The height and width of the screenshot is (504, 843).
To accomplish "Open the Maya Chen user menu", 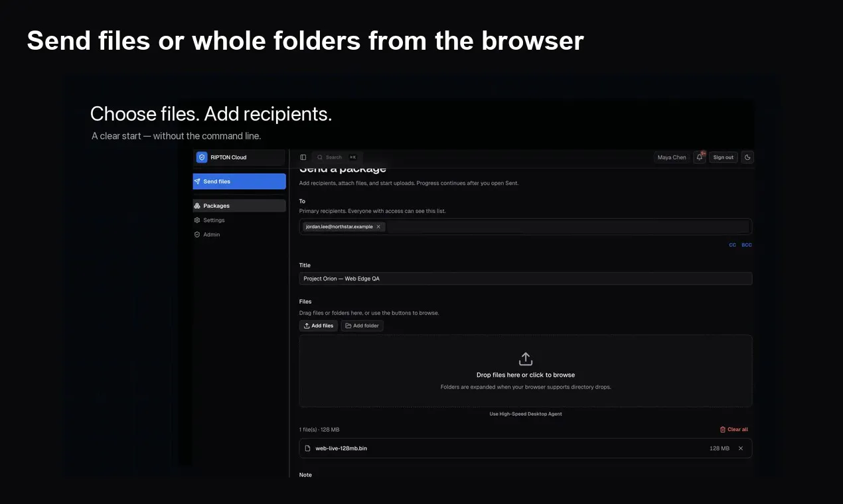I will [x=672, y=157].
